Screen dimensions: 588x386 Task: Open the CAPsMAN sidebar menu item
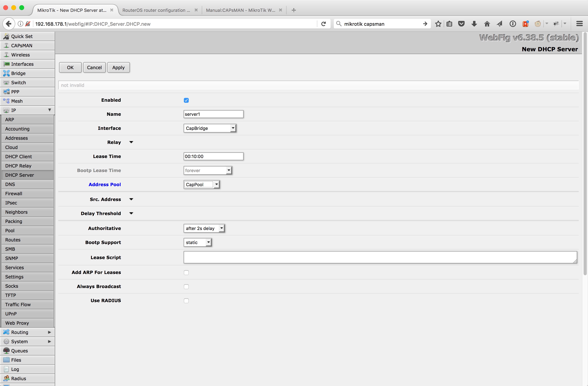[22, 45]
